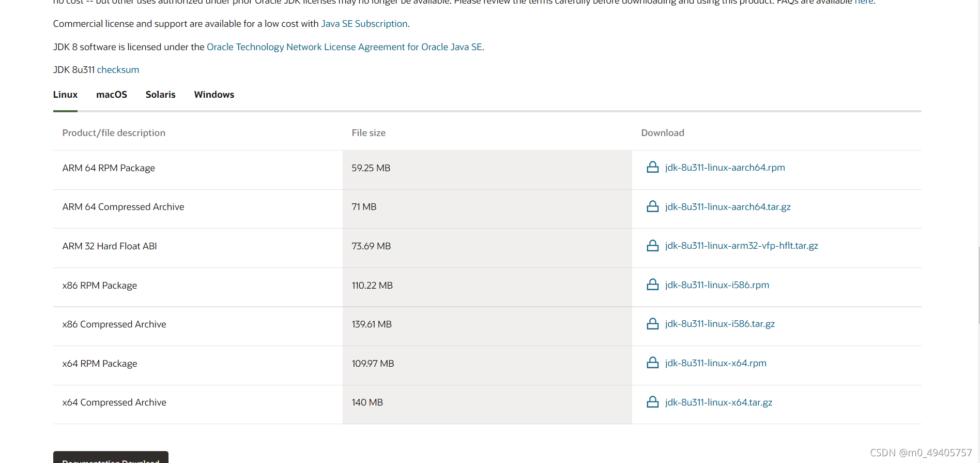
Task: Click the 'ARM 32 Hard Float ABI' description
Action: tap(110, 246)
